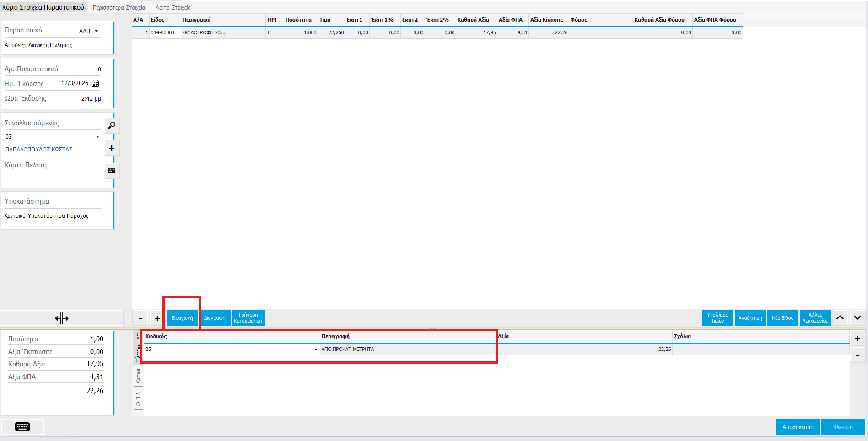Open the Λοιπά Στοιχεία tab
868x441 pixels.
coord(173,8)
